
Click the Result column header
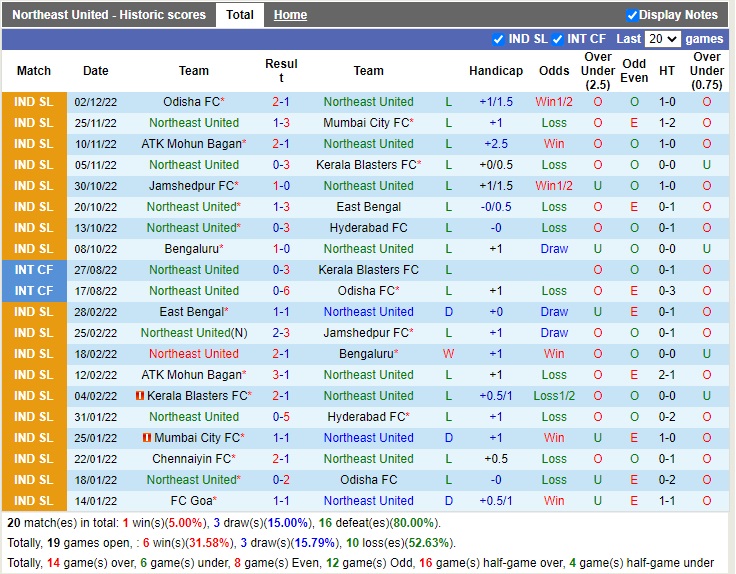point(281,71)
